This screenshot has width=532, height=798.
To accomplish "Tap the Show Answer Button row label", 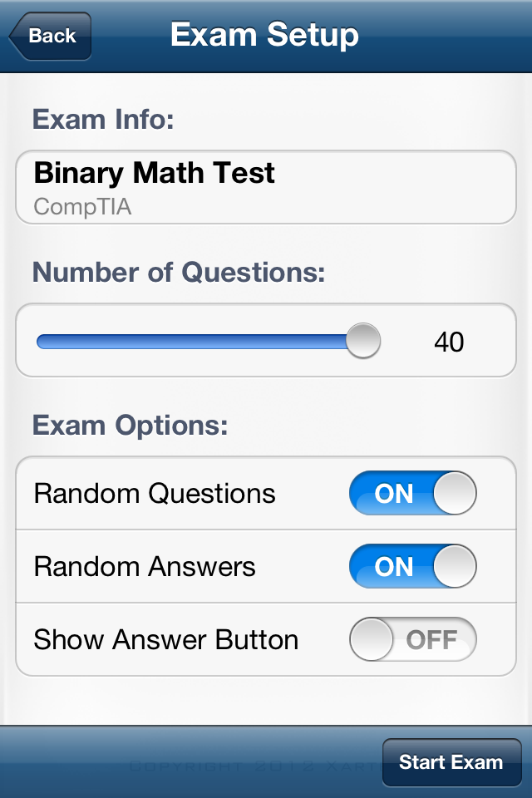I will point(165,640).
